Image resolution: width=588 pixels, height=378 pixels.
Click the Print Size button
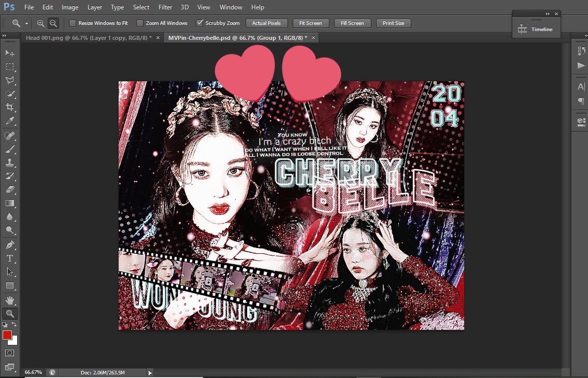393,23
